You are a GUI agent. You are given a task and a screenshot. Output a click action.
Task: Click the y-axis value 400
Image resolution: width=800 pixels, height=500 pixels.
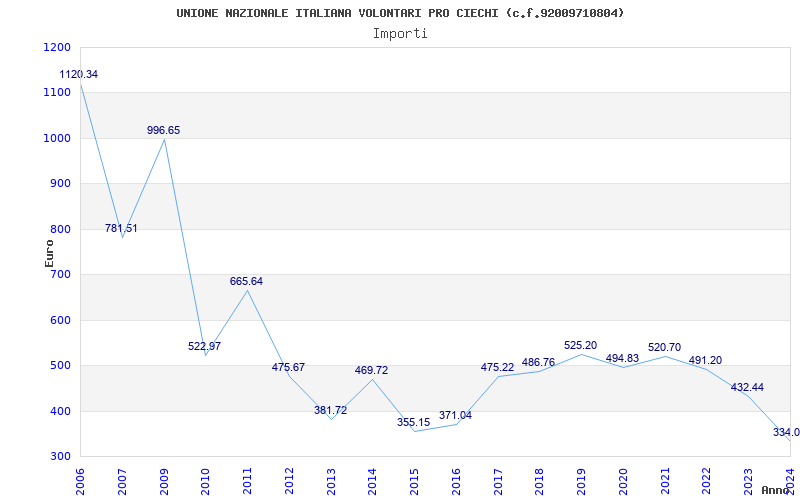pos(61,411)
